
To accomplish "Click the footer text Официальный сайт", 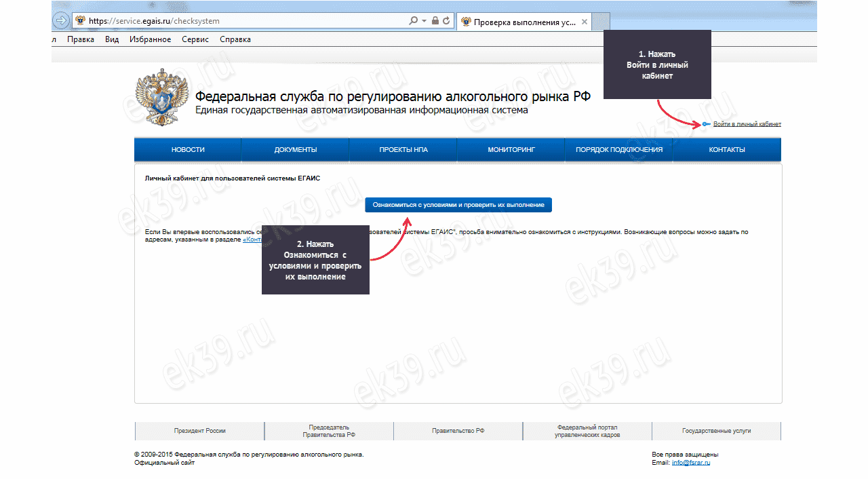I will click(x=165, y=463).
